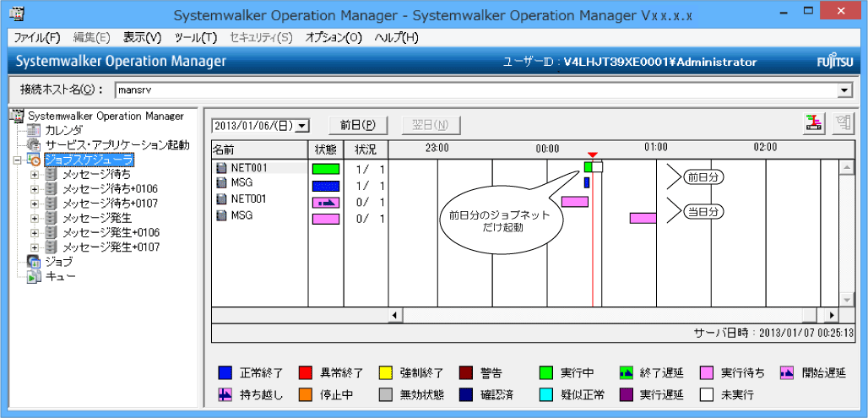Click the メッセージ待ち+0106 project icon
This screenshot has width=868, height=418.
point(51,189)
